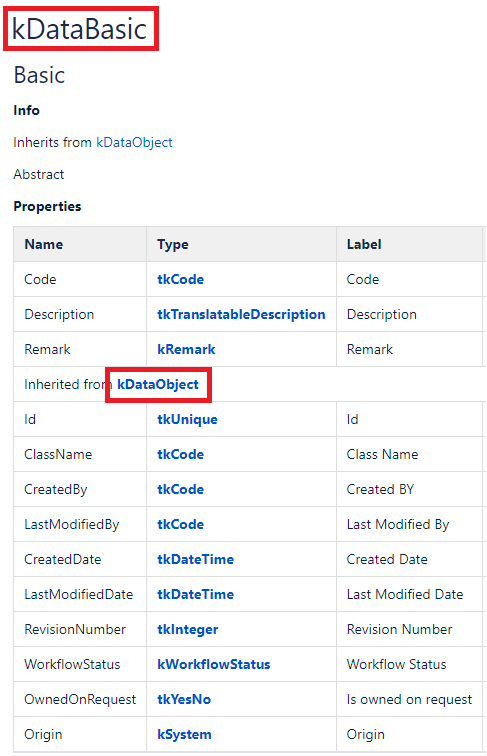Open the tkTranslatableDescription type link

point(241,314)
